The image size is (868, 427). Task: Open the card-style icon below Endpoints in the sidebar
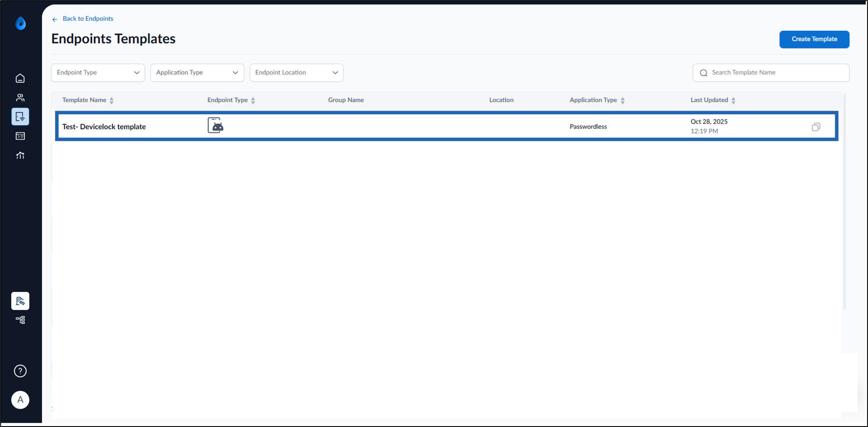[x=20, y=136]
